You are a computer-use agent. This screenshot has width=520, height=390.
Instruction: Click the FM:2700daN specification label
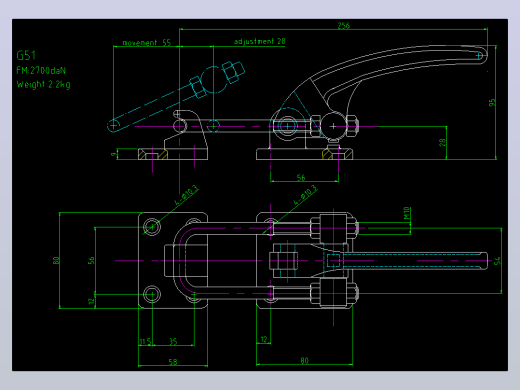(x=41, y=71)
